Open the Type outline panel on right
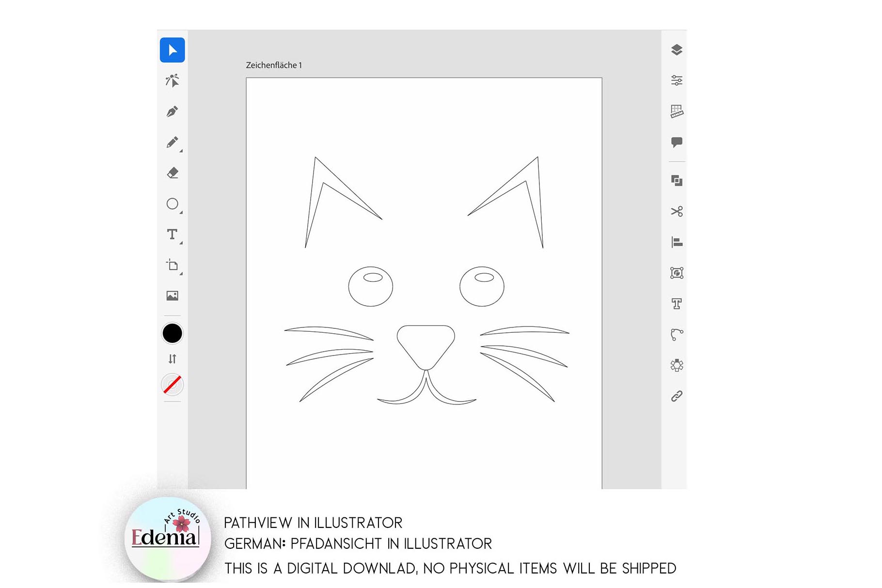This screenshot has width=882, height=588. click(x=677, y=304)
